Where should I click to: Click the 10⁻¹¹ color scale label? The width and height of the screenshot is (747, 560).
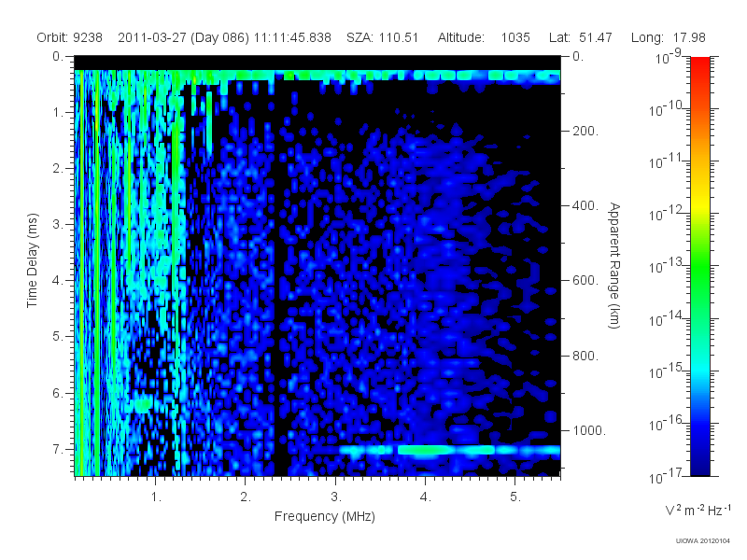point(667,161)
